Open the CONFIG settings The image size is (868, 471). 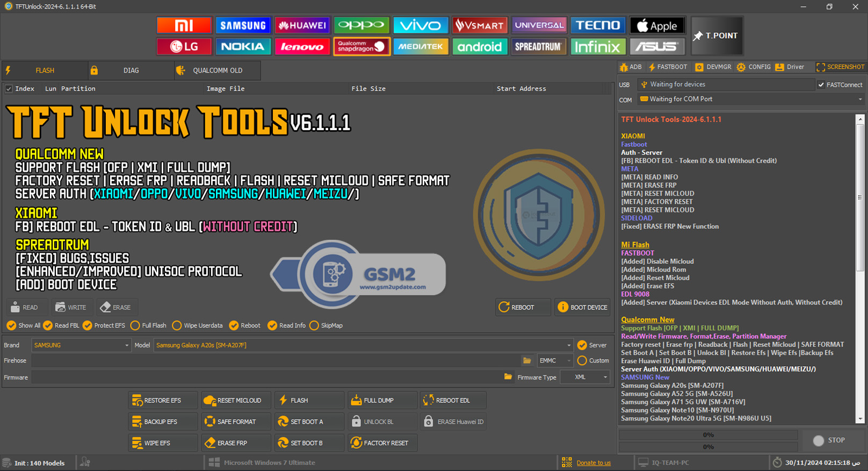754,67
